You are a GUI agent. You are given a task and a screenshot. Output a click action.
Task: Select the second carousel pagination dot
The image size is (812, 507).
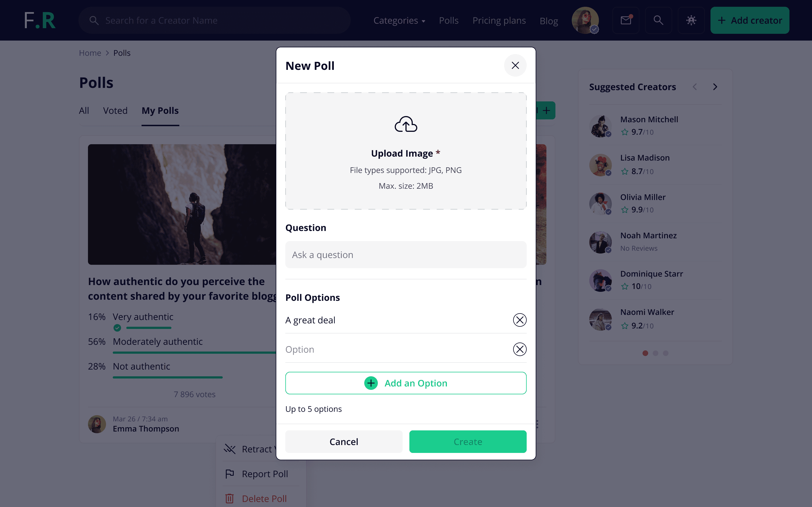point(655,353)
